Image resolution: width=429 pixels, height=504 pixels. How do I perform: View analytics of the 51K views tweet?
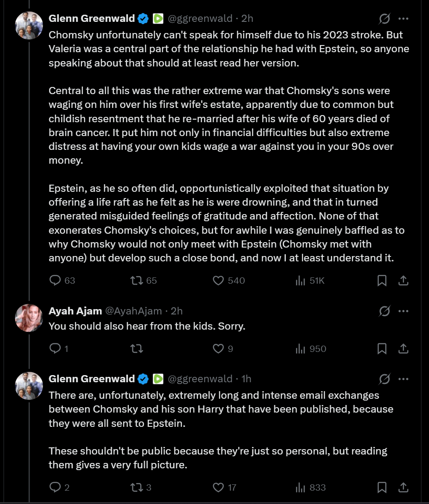(300, 280)
